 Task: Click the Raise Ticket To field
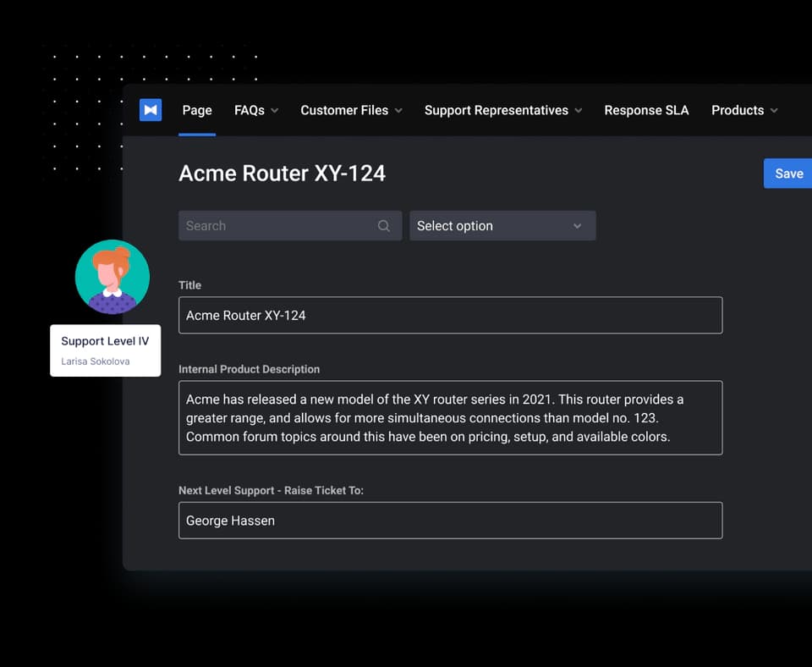coord(451,521)
